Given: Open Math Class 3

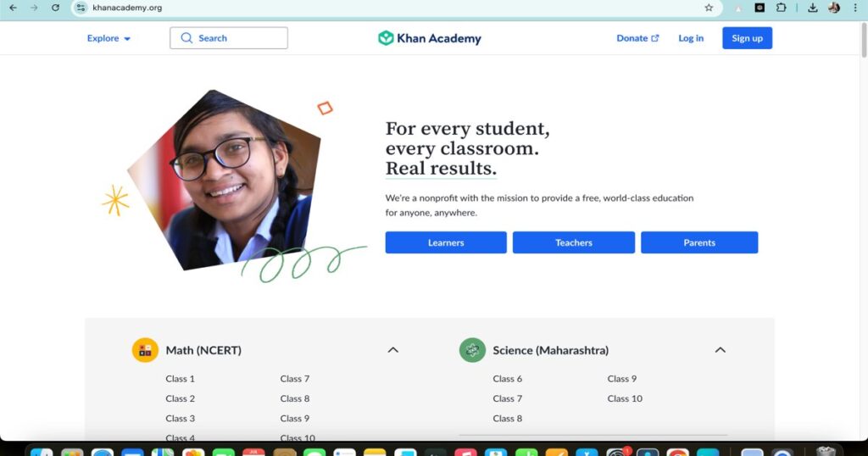Looking at the screenshot, I should [180, 419].
